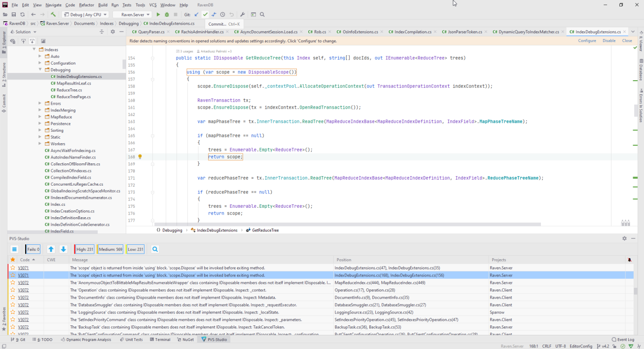Viewport: 644px width, 349px height.
Task: Go to previous PVS-Studio warning with up arrow
Action: 51,249
